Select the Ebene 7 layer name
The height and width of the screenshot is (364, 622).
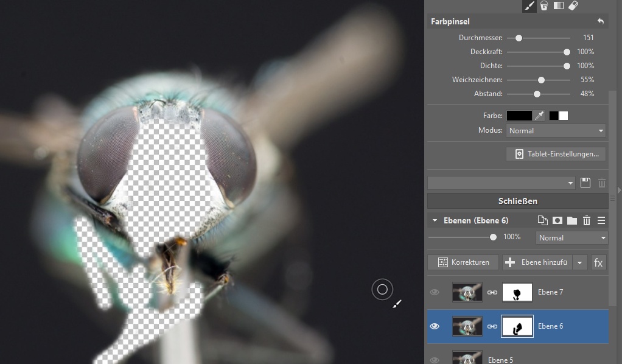point(550,292)
